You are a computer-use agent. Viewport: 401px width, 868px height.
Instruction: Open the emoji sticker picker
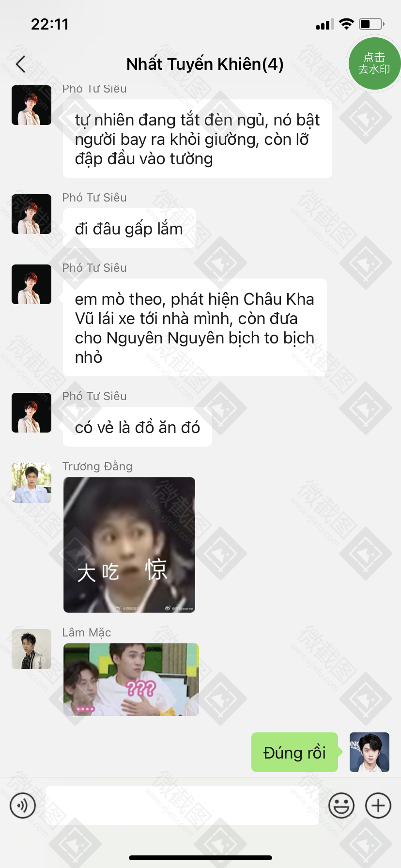click(341, 806)
